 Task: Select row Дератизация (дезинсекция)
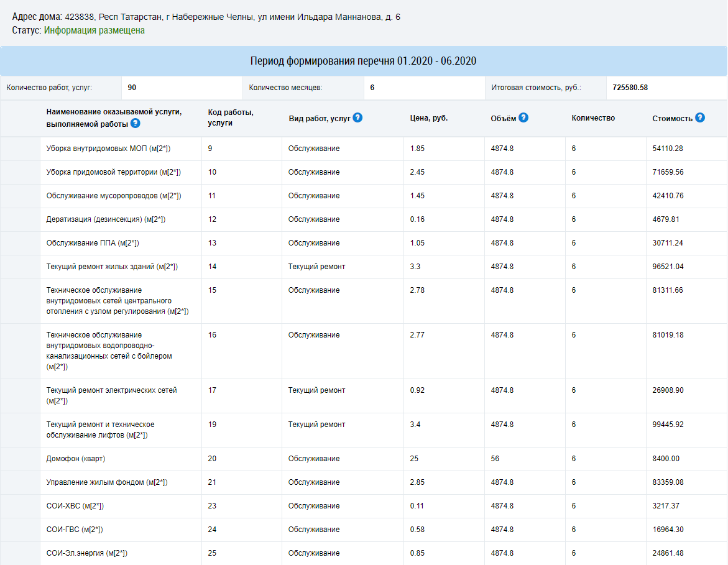point(364,219)
